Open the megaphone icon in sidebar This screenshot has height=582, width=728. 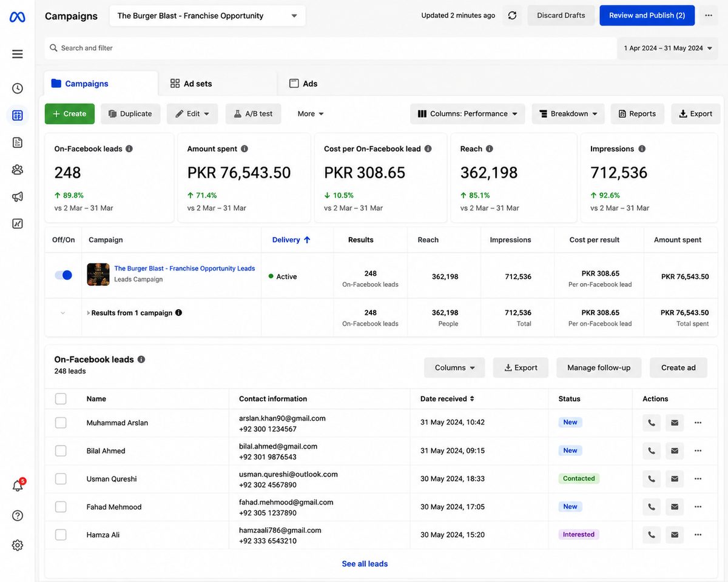point(18,196)
